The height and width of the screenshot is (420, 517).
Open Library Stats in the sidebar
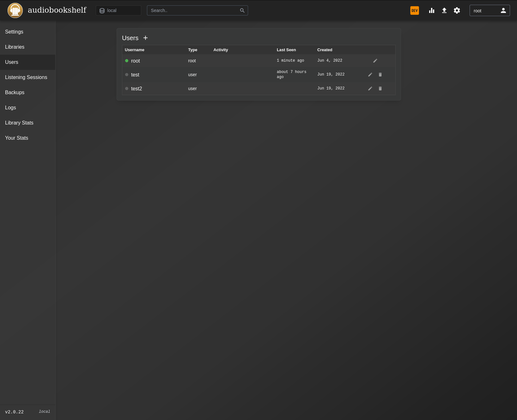[x=28, y=123]
